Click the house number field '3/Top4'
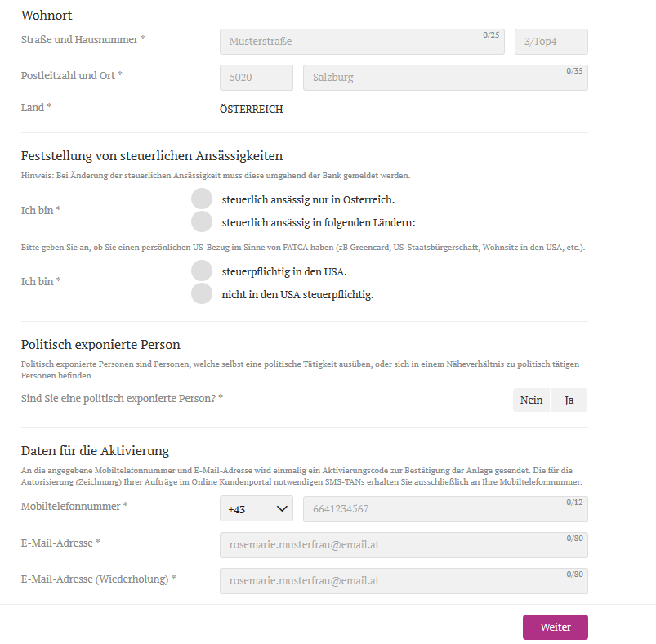The image size is (656, 644). [x=551, y=42]
